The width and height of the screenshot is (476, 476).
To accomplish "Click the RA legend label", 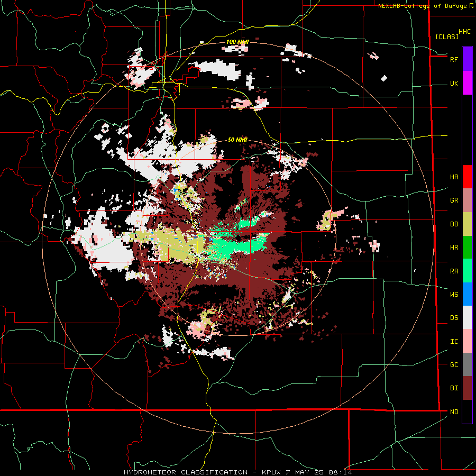I will click(x=454, y=271).
